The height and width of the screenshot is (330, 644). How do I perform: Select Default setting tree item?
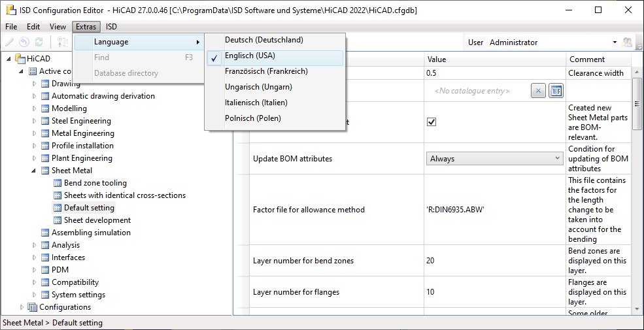[89, 208]
